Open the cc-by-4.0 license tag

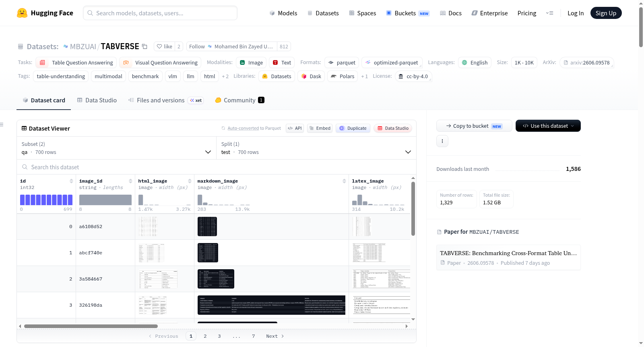coord(413,76)
